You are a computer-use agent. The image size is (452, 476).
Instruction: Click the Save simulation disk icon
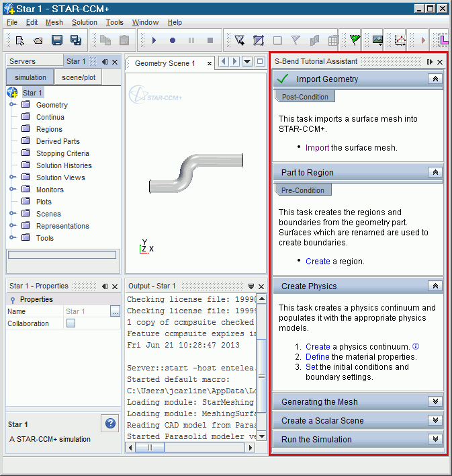coord(57,40)
